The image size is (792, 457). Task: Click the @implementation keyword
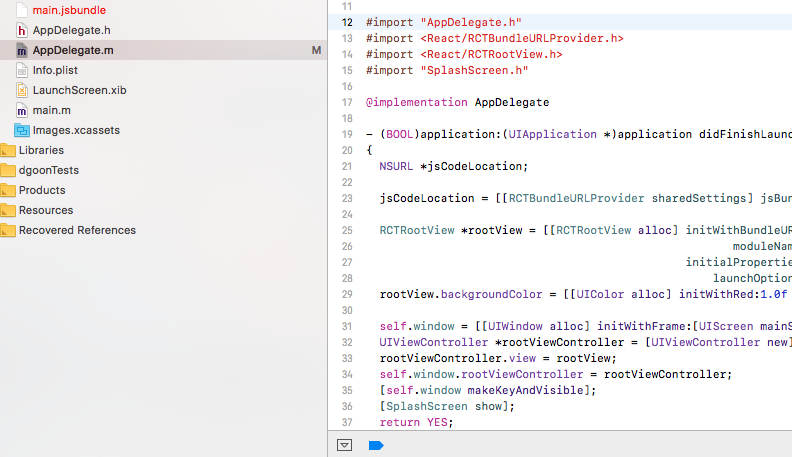coord(417,103)
